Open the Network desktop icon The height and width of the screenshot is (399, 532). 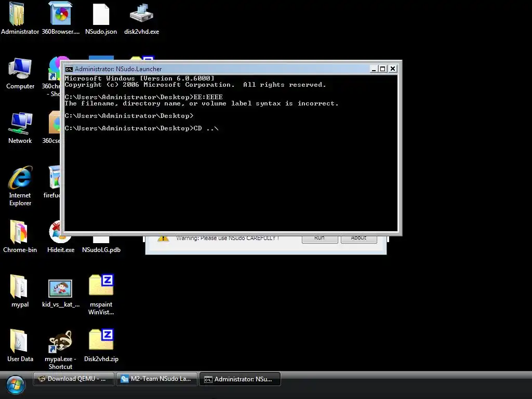click(x=20, y=123)
